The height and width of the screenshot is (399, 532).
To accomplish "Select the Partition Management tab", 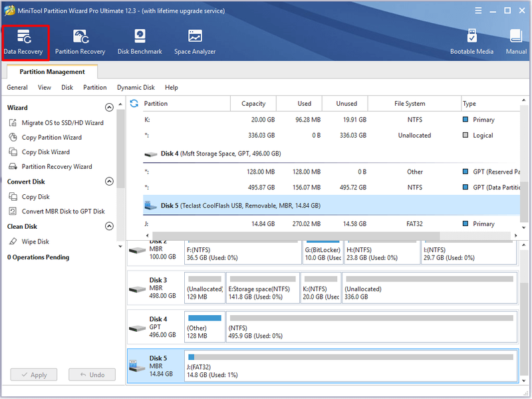I will [x=53, y=72].
